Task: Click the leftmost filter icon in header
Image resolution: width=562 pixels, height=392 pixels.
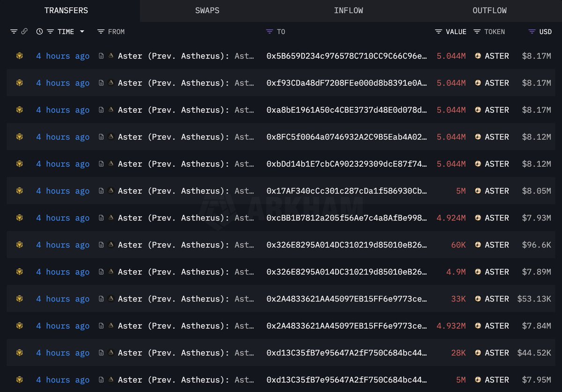Action: tap(14, 32)
